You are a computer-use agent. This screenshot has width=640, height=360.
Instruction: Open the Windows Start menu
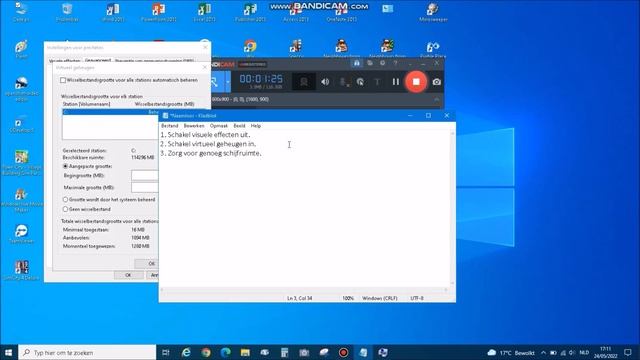pos(9,352)
